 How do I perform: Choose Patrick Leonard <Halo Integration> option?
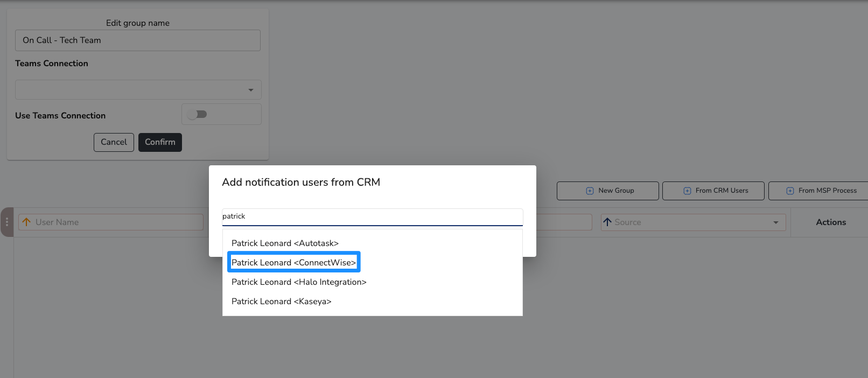(373, 282)
